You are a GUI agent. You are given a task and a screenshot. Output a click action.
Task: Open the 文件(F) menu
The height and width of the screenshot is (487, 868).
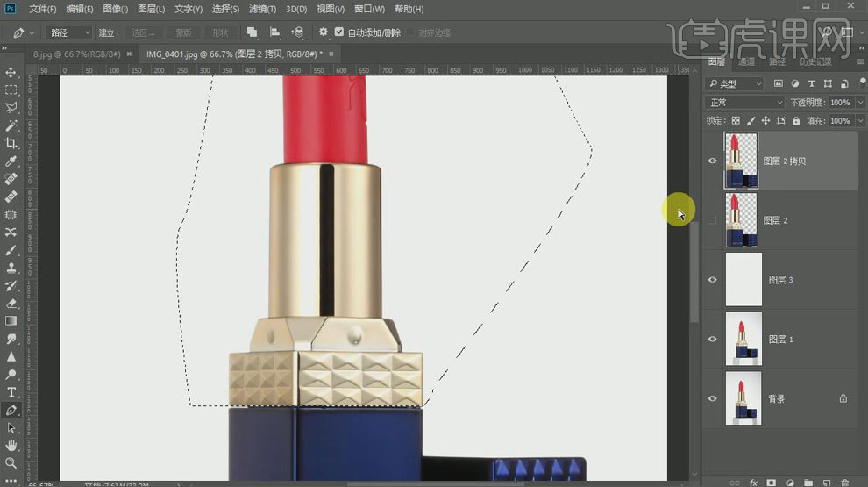[x=42, y=9]
